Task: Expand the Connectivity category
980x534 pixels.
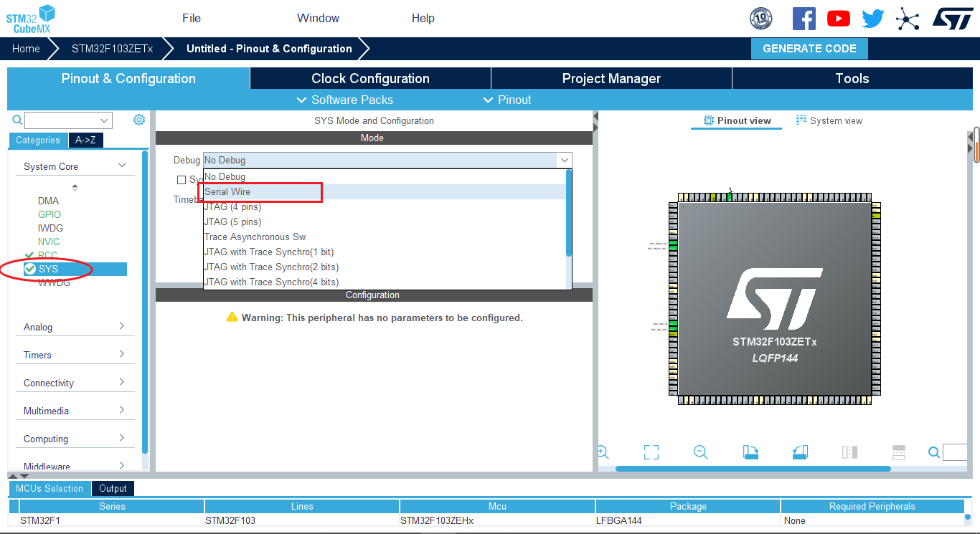Action: pos(75,383)
